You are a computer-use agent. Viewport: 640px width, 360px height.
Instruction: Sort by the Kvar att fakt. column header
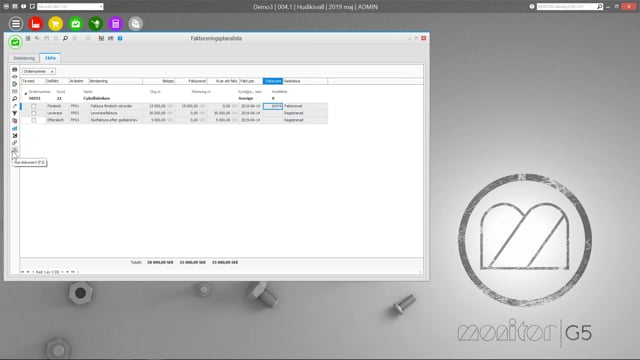[x=223, y=81]
